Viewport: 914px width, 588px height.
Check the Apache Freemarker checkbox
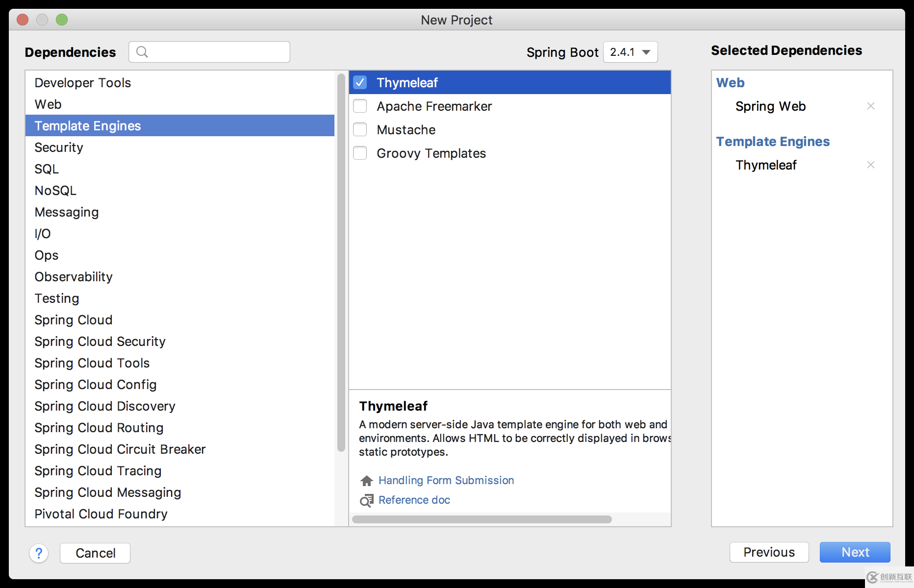(x=360, y=106)
